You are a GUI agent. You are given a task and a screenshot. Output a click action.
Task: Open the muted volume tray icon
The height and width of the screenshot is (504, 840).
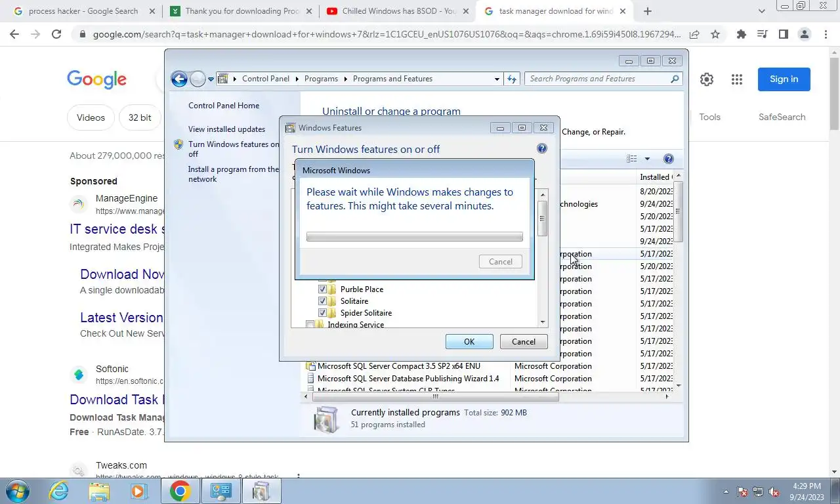[x=774, y=492]
